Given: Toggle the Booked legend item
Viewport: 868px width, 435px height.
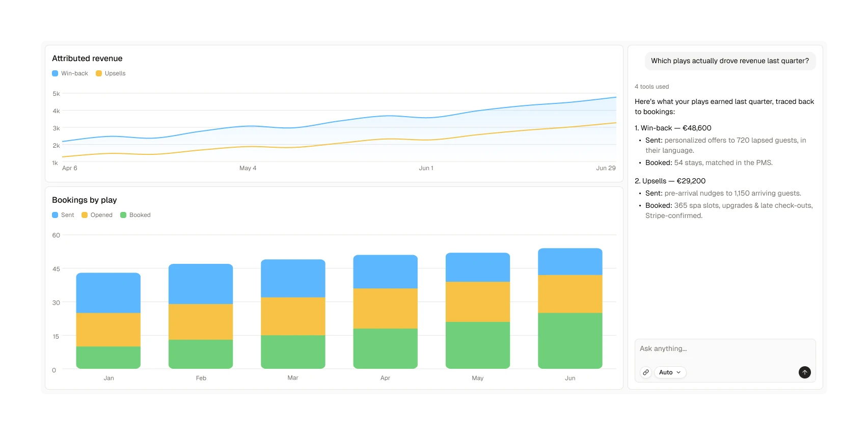Looking at the screenshot, I should tap(135, 215).
